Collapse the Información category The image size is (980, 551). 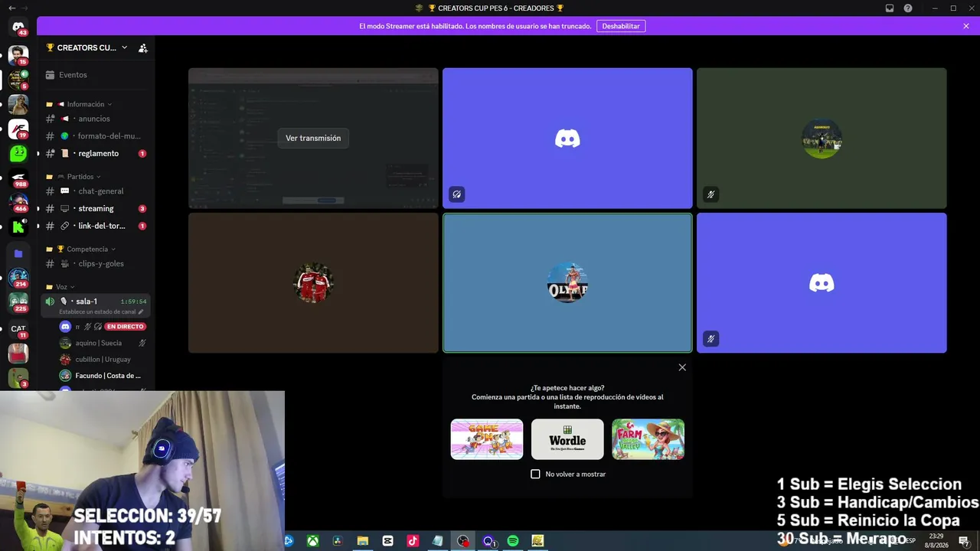[x=84, y=104]
